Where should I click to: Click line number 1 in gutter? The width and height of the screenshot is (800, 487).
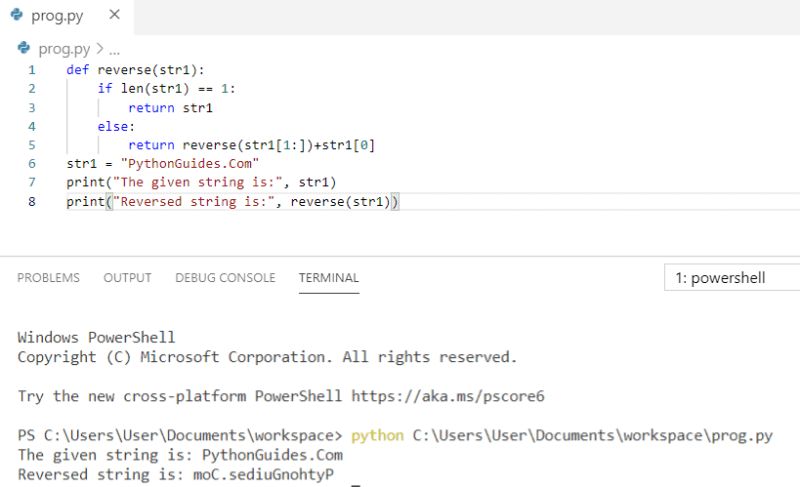pyautogui.click(x=32, y=70)
